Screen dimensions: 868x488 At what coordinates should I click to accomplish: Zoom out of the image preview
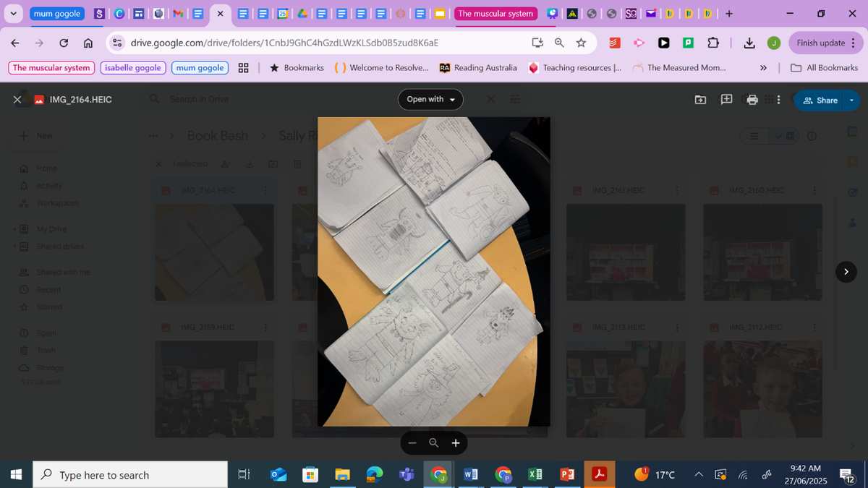click(x=412, y=443)
